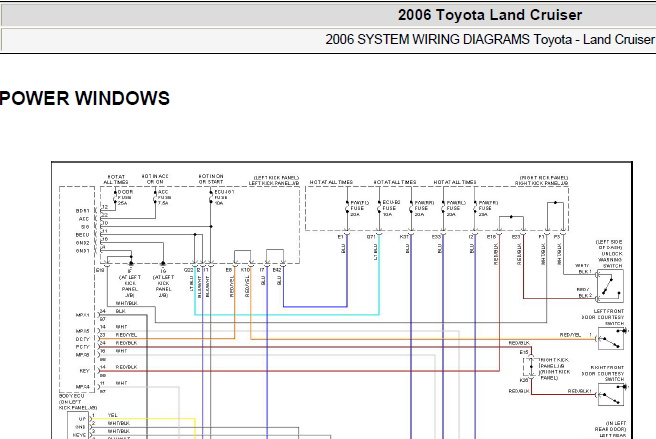Click the 'ECU-B1 FUSE 10A' label
The image size is (656, 439).
391,208
